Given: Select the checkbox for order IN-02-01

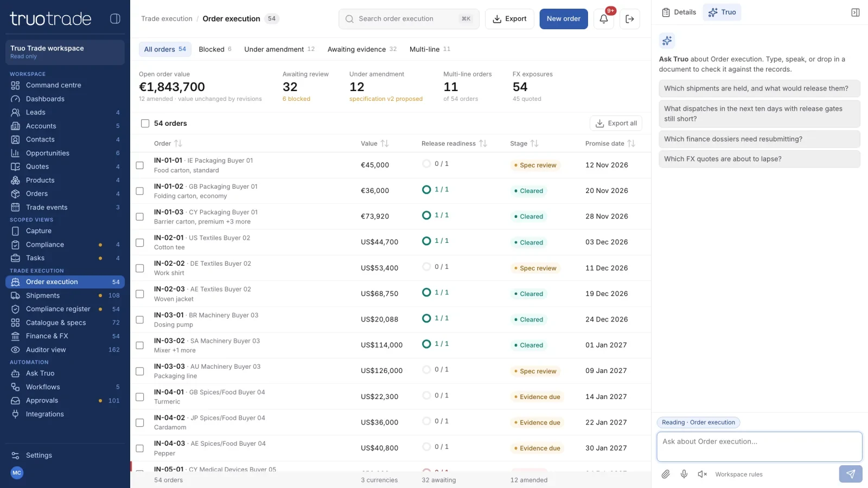Looking at the screenshot, I should pos(139,242).
